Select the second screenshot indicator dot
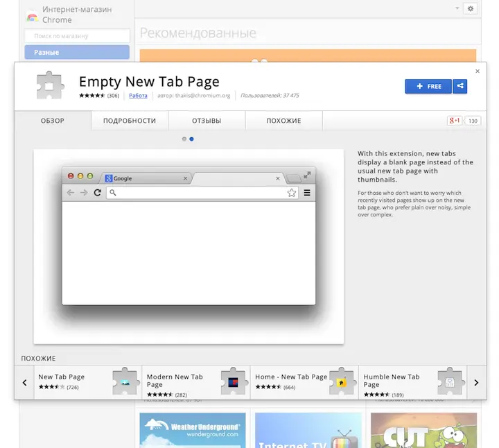The width and height of the screenshot is (499, 448). (191, 139)
